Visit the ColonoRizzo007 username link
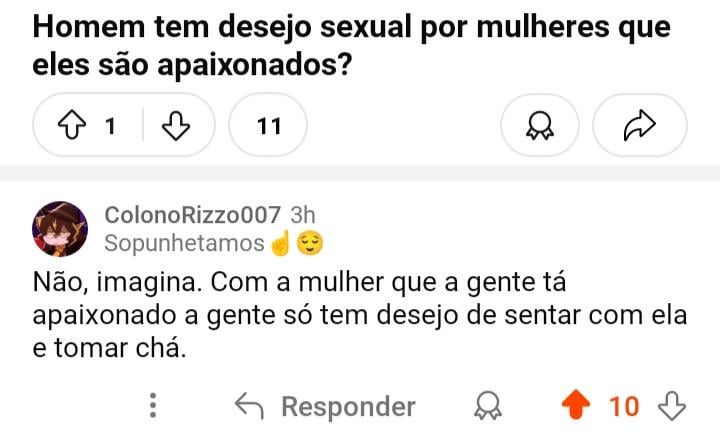 (191, 215)
